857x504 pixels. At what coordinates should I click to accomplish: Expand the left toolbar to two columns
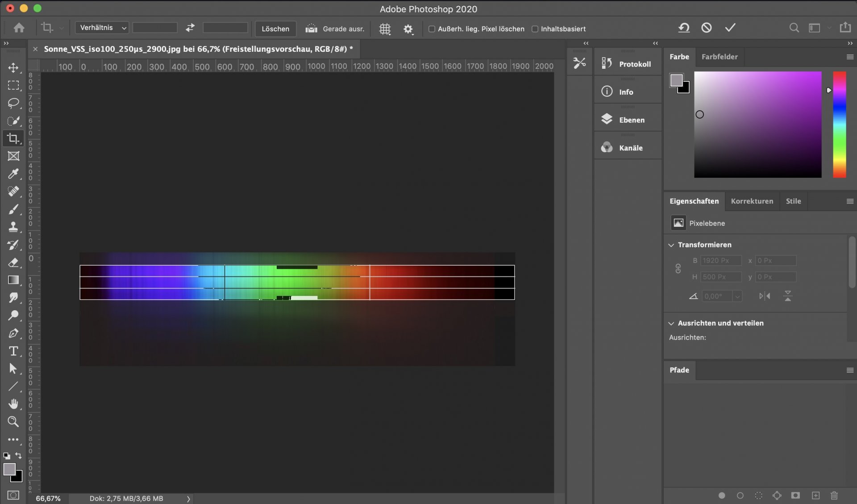[x=6, y=43]
